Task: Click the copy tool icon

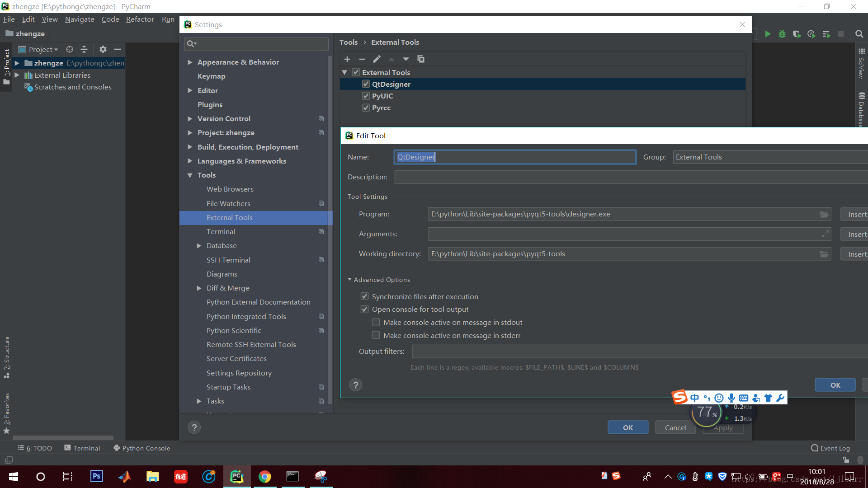Action: coord(421,59)
